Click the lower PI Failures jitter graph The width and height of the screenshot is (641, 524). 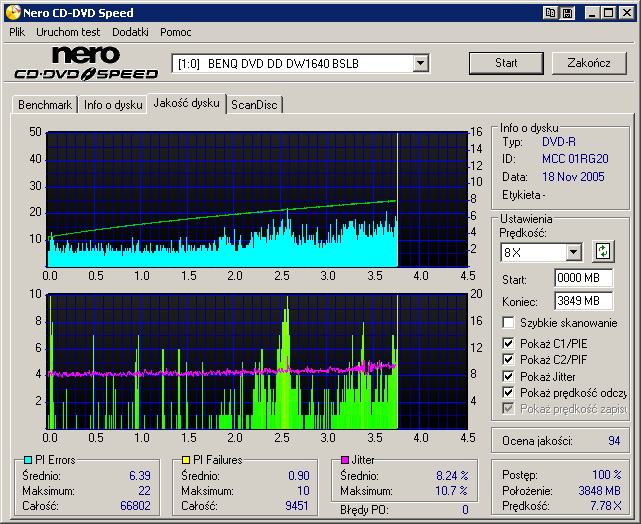[x=257, y=361]
